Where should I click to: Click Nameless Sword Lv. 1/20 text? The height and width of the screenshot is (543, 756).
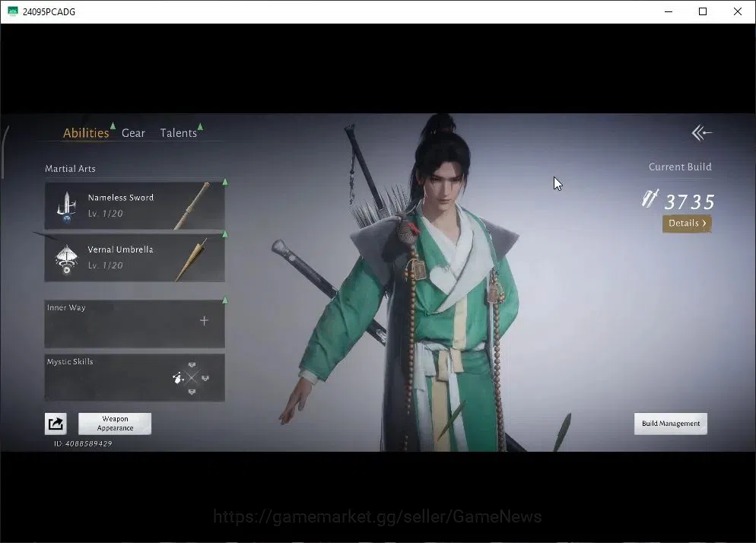pos(105,214)
